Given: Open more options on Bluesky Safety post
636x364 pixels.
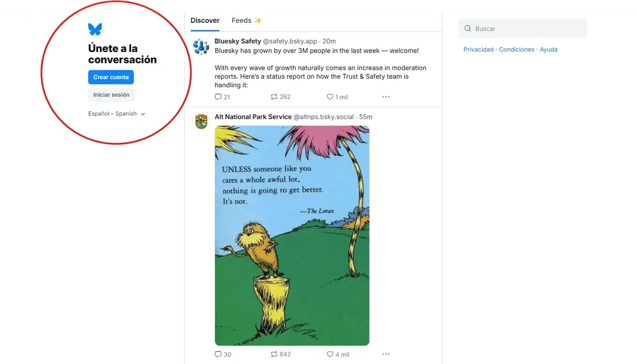Looking at the screenshot, I should point(386,97).
